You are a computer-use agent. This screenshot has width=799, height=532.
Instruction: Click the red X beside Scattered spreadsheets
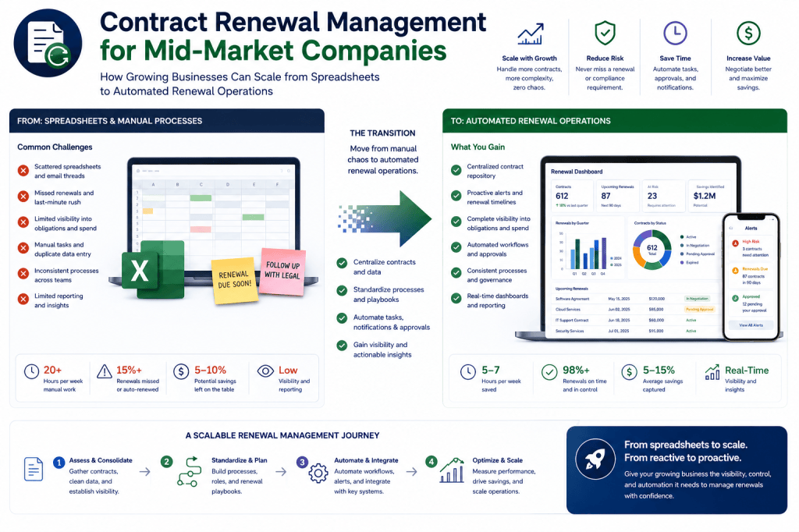(23, 171)
